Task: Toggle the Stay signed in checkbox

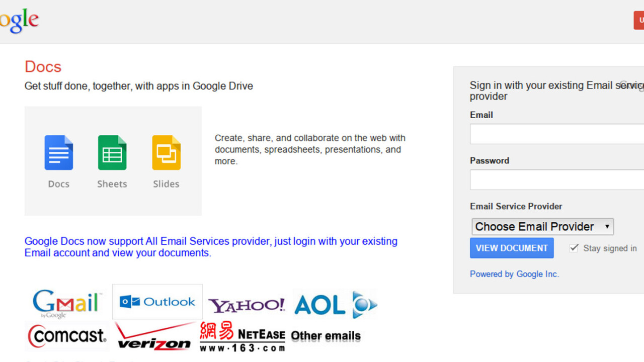Action: coord(574,248)
